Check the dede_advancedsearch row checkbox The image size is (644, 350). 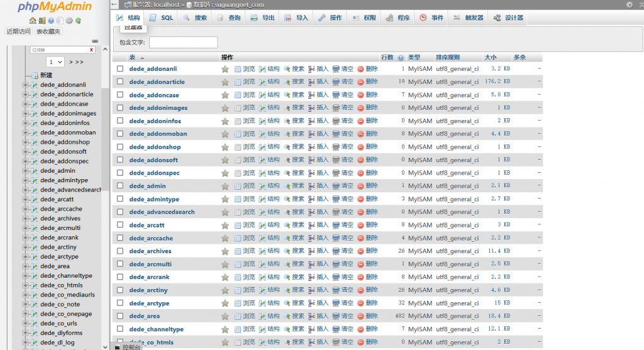[x=120, y=212]
